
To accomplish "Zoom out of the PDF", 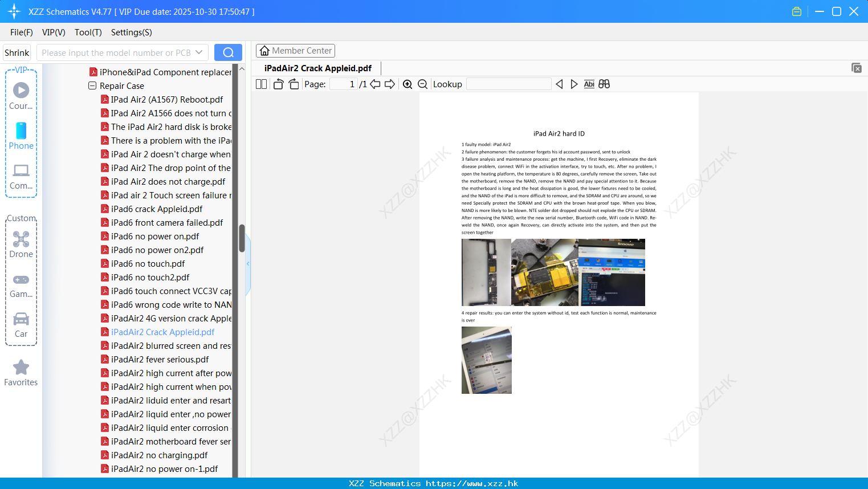I will (x=422, y=84).
